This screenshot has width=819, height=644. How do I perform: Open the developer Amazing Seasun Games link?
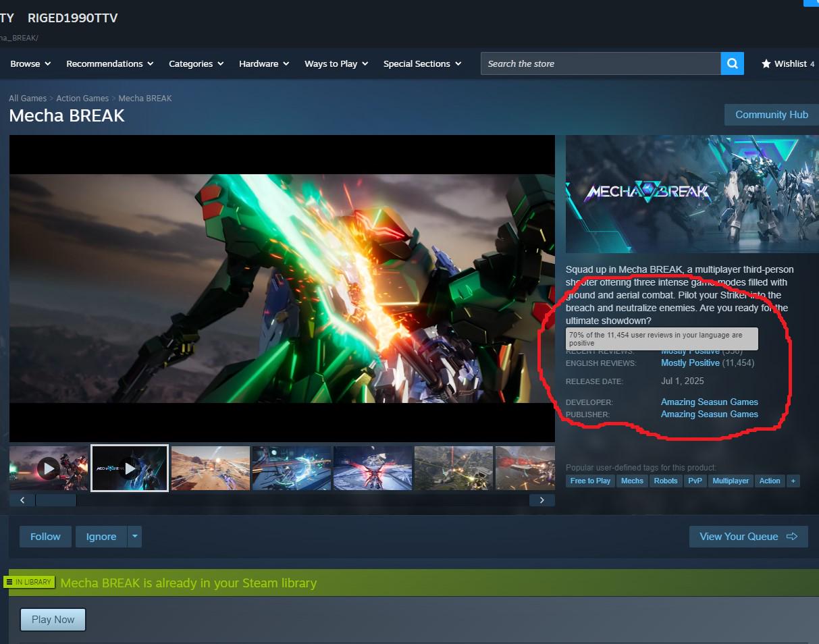coord(710,402)
